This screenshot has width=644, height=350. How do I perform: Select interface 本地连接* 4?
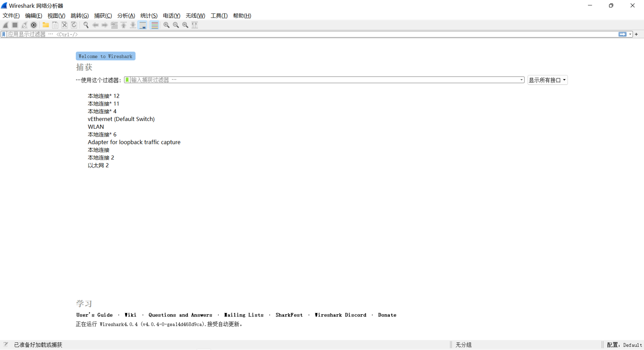(x=102, y=111)
